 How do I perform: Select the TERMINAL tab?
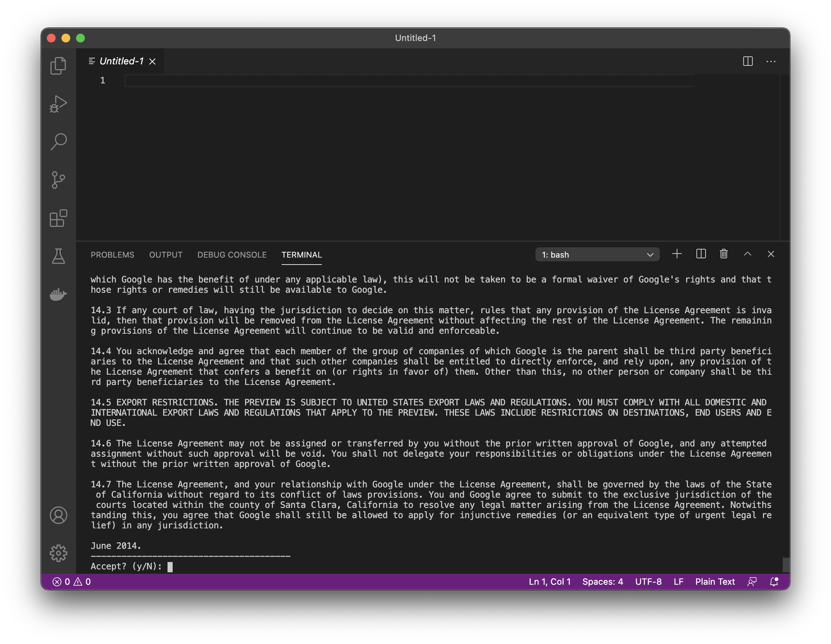click(301, 255)
